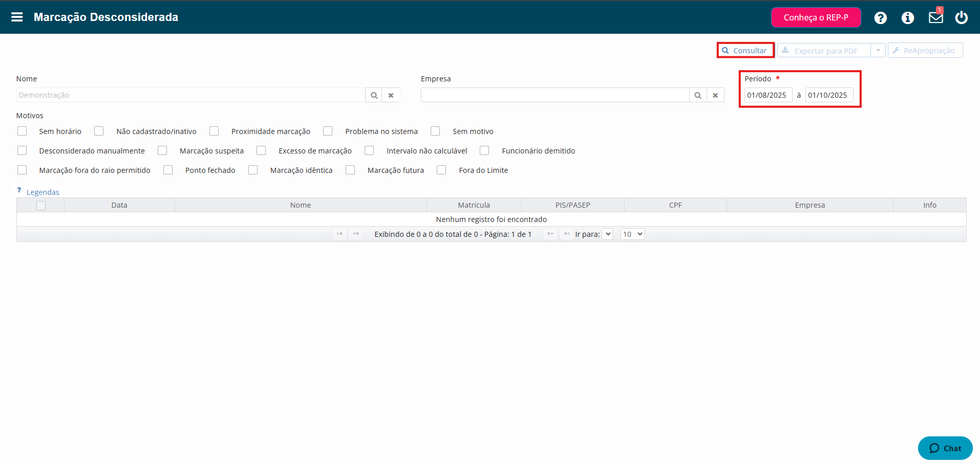Tick Marcação idêntica checkbox
The height and width of the screenshot is (465, 980).
click(253, 170)
